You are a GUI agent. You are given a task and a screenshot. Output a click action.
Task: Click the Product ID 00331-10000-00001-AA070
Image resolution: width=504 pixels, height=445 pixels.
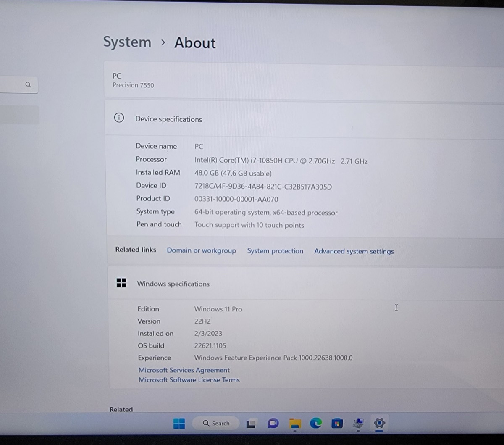click(236, 199)
